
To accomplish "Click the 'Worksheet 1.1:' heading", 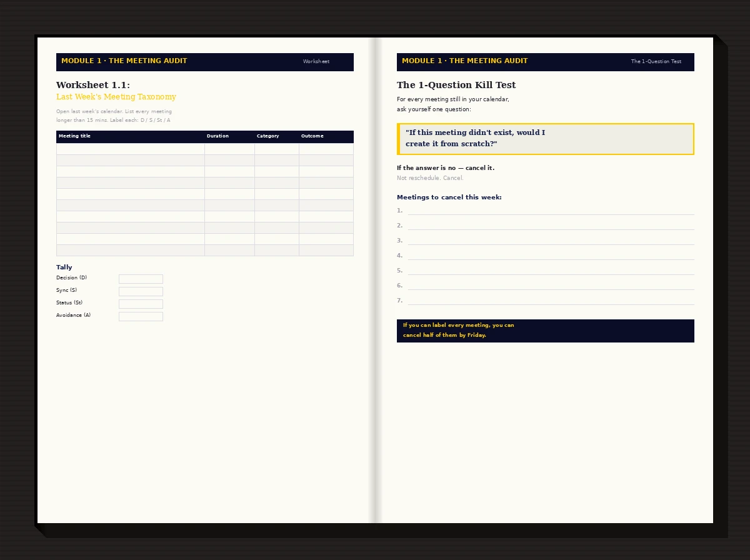I will click(x=93, y=85).
